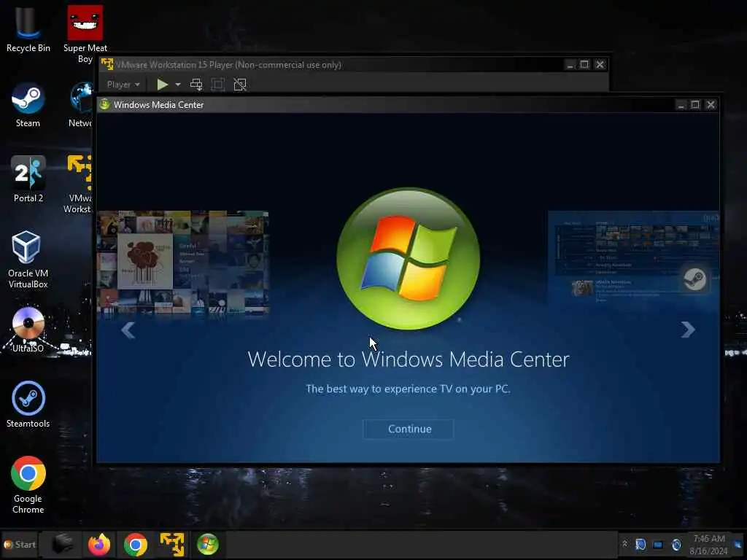Click the clock showing 7:46 AM
Viewport: 747px width, 560px height.
click(708, 544)
